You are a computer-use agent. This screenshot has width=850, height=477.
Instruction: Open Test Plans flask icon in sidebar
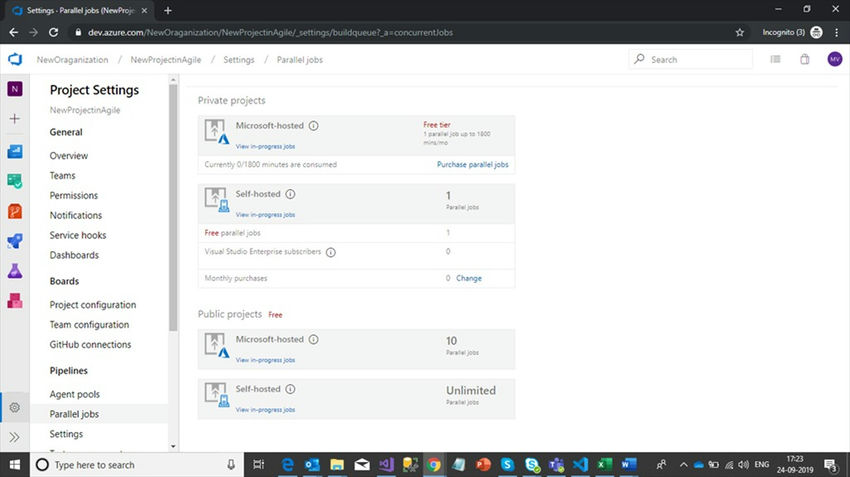tap(15, 270)
